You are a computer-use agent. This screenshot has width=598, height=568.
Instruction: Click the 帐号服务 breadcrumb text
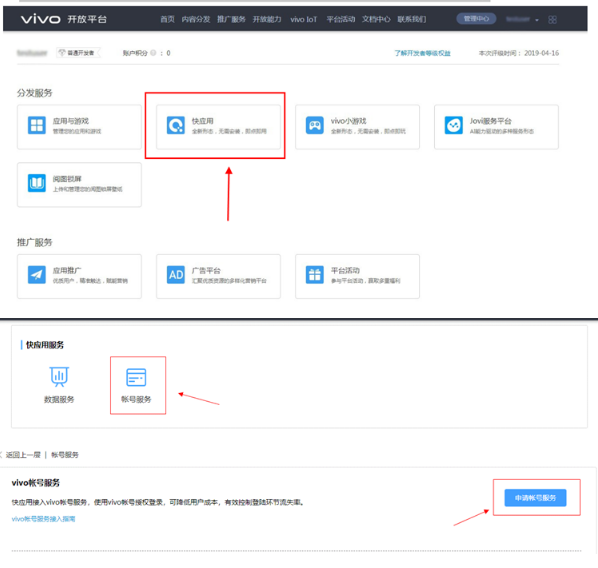(65, 455)
